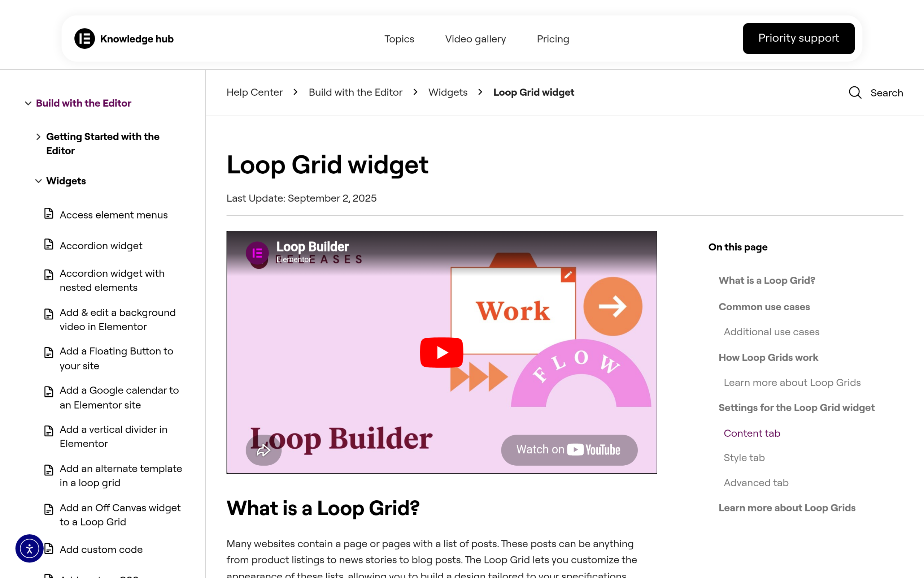The image size is (924, 578).
Task: Click document icon beside Add a vertical divider
Action: (48, 431)
